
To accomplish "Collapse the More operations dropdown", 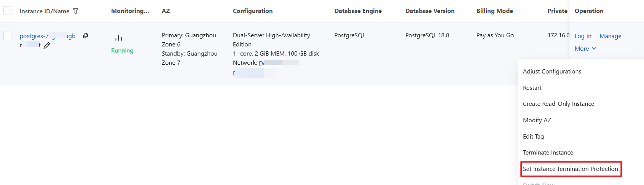I will click(x=585, y=49).
